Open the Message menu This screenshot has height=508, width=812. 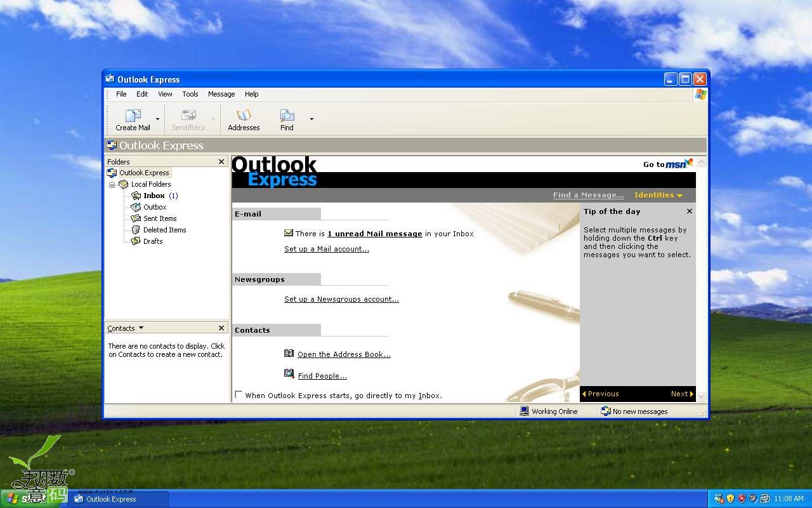(x=221, y=94)
